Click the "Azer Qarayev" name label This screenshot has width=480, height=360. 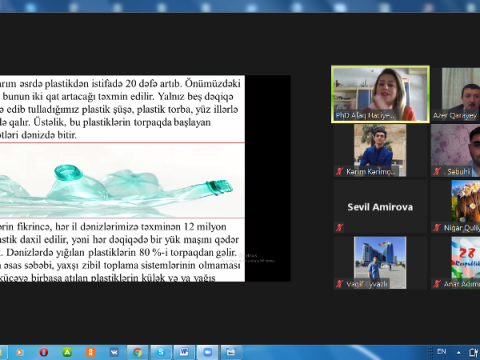(x=455, y=116)
